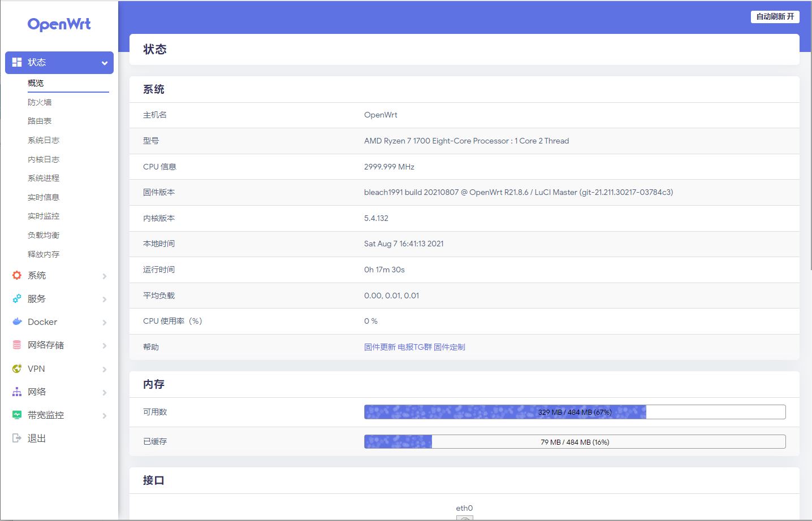Open the 释放内存 page

(44, 254)
